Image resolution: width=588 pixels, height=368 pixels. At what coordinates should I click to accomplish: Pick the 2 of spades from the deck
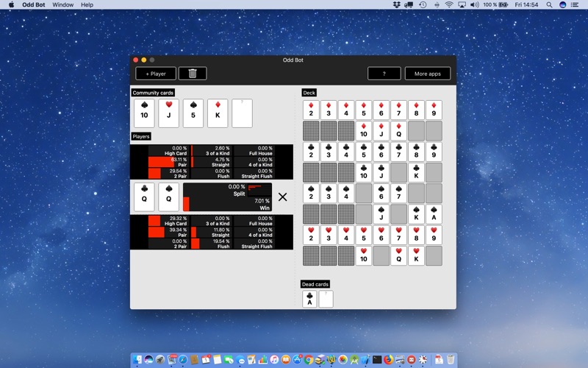click(x=311, y=194)
